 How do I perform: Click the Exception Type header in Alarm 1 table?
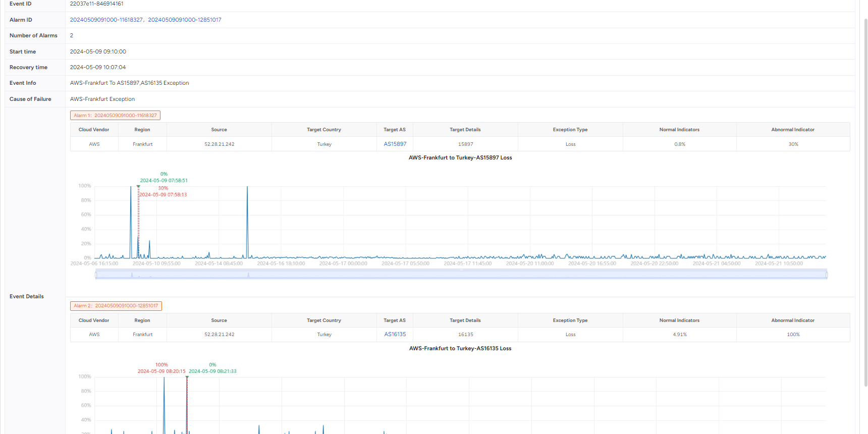click(x=570, y=130)
